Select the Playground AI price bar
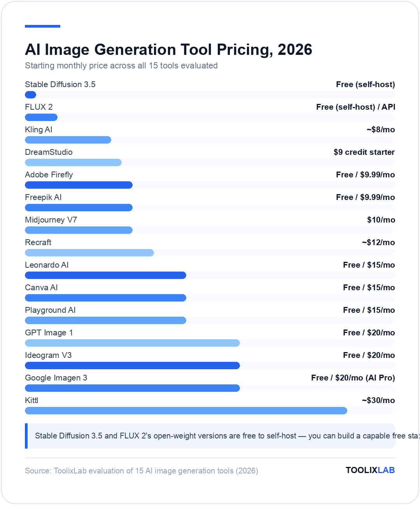The image size is (420, 505). coord(105,320)
